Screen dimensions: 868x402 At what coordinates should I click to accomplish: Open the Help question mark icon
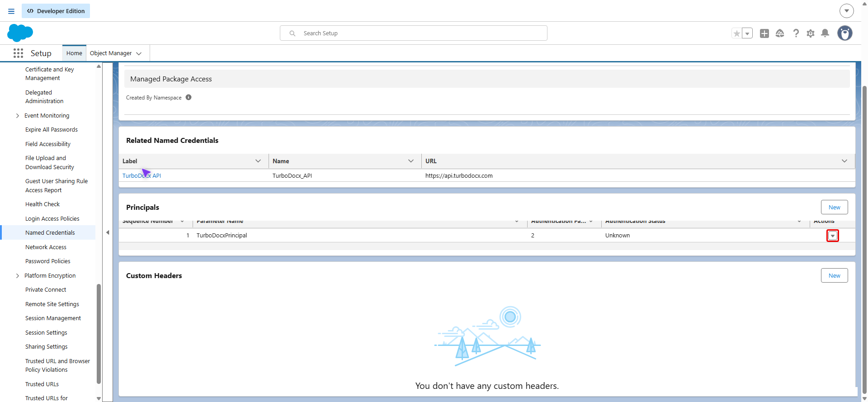point(796,33)
